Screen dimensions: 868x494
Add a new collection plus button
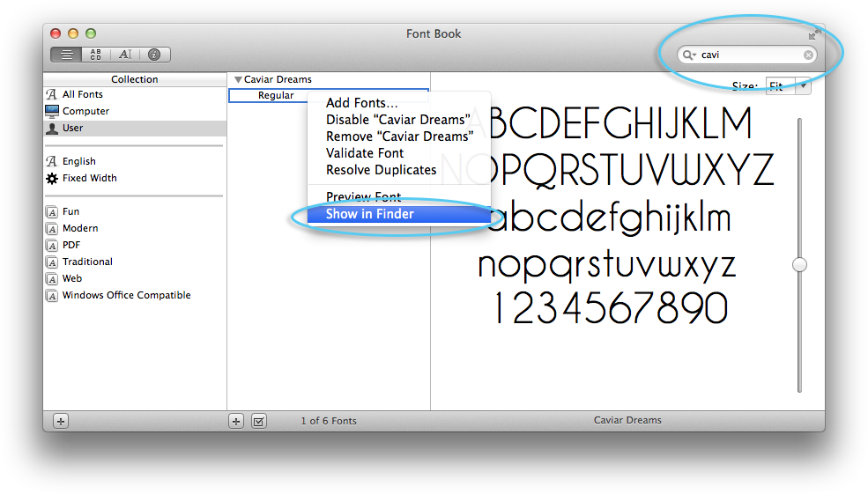61,422
